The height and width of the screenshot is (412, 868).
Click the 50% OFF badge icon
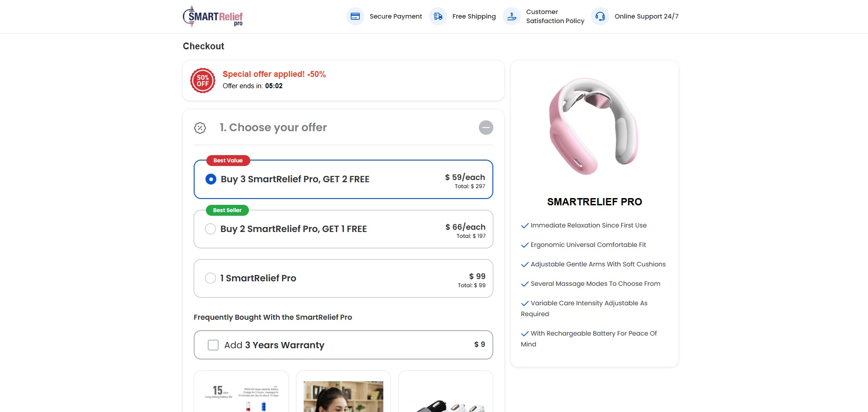point(203,81)
